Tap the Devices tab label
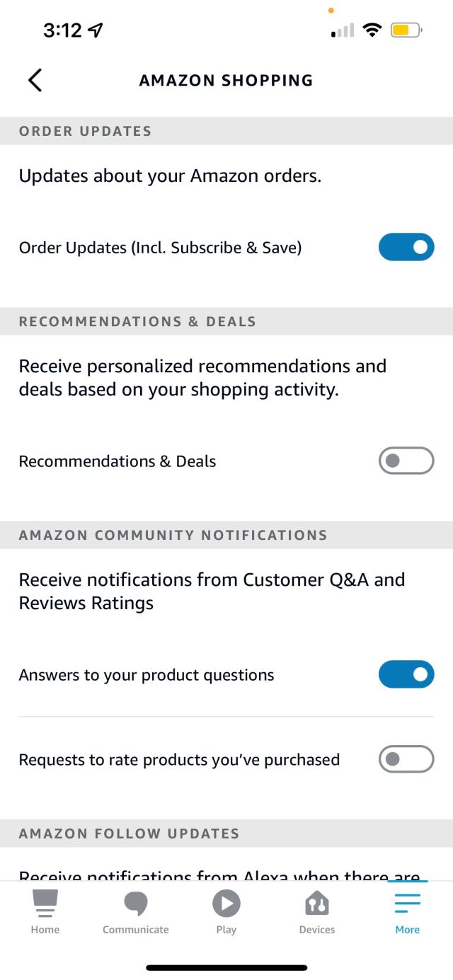This screenshot has width=453, height=980. [x=317, y=930]
